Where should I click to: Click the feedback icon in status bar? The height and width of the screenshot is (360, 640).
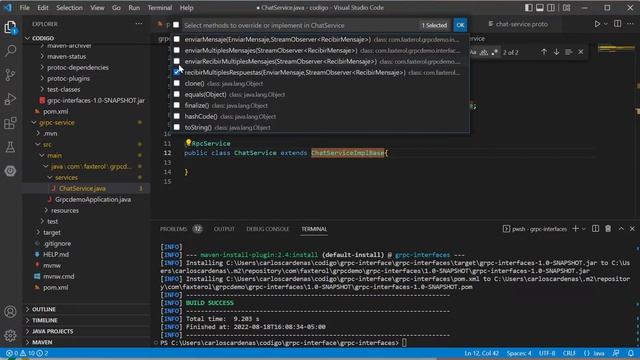pyautogui.click(x=616, y=353)
